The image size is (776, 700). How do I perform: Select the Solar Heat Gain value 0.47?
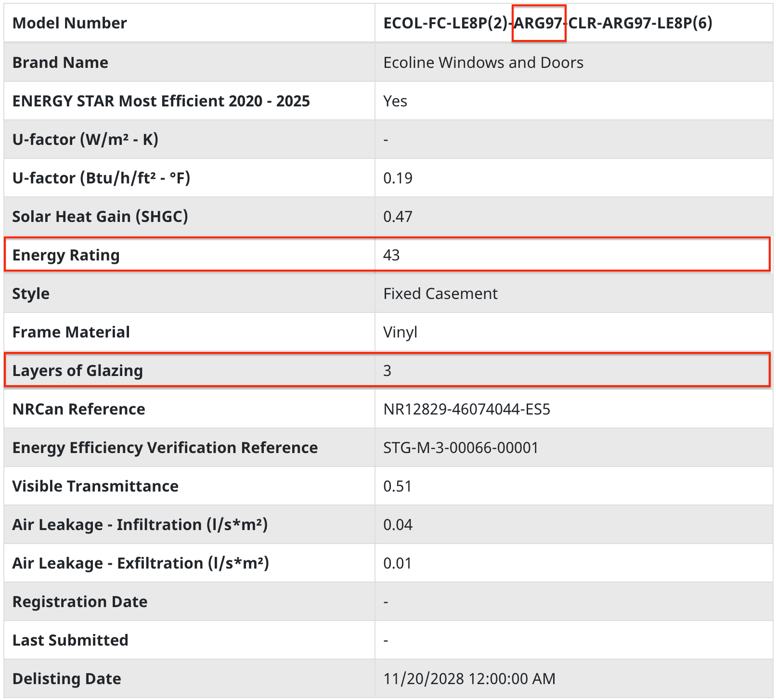398,217
